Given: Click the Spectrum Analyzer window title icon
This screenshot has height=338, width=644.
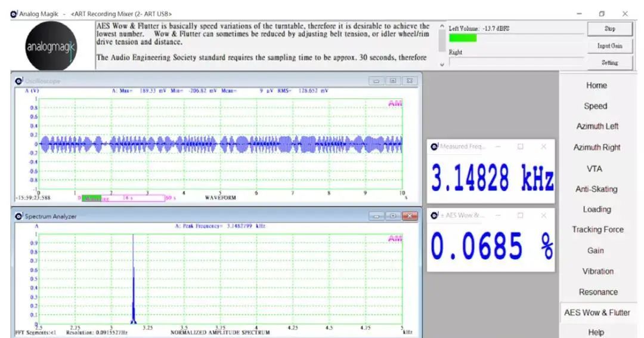Looking at the screenshot, I should pos(19,216).
